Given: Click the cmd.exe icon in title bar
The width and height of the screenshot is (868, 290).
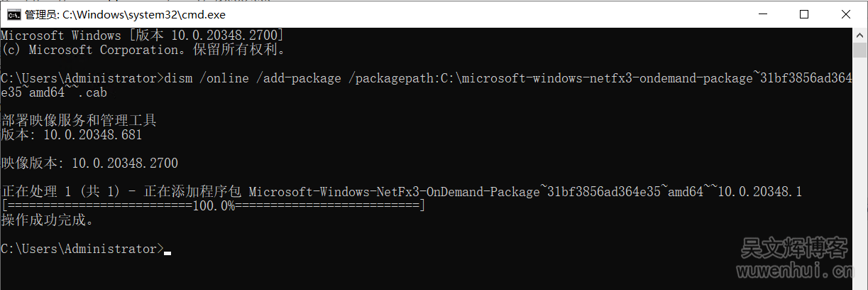Looking at the screenshot, I should (12, 14).
